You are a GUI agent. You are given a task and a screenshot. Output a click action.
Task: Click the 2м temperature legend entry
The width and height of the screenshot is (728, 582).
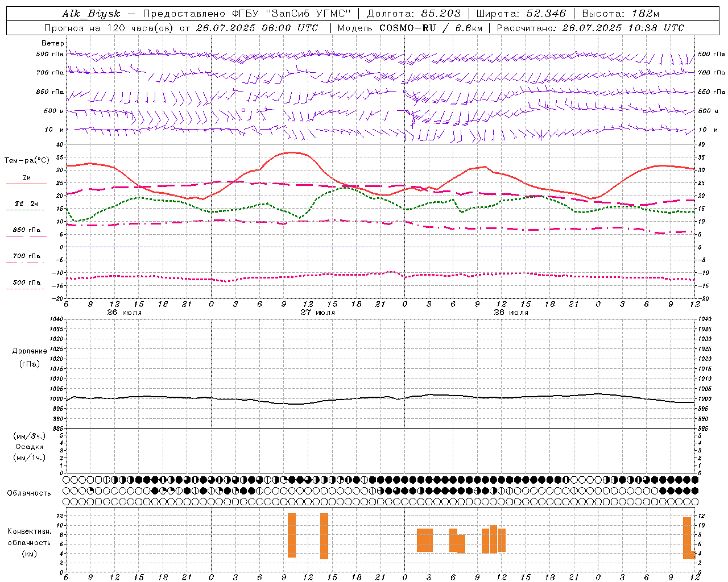[x=27, y=178]
